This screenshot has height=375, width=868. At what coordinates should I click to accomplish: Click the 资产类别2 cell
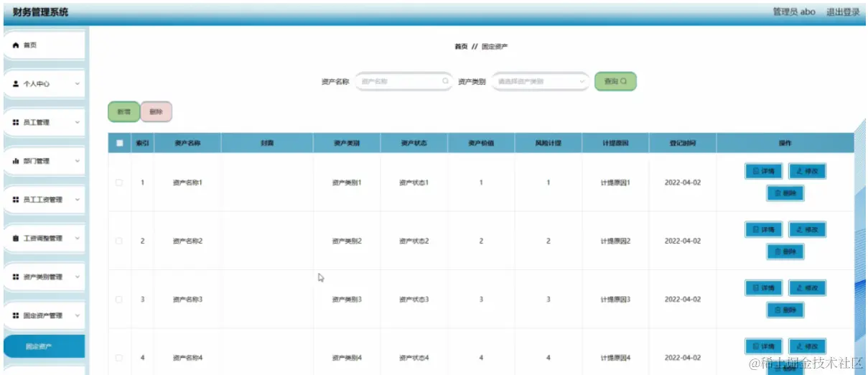click(347, 241)
